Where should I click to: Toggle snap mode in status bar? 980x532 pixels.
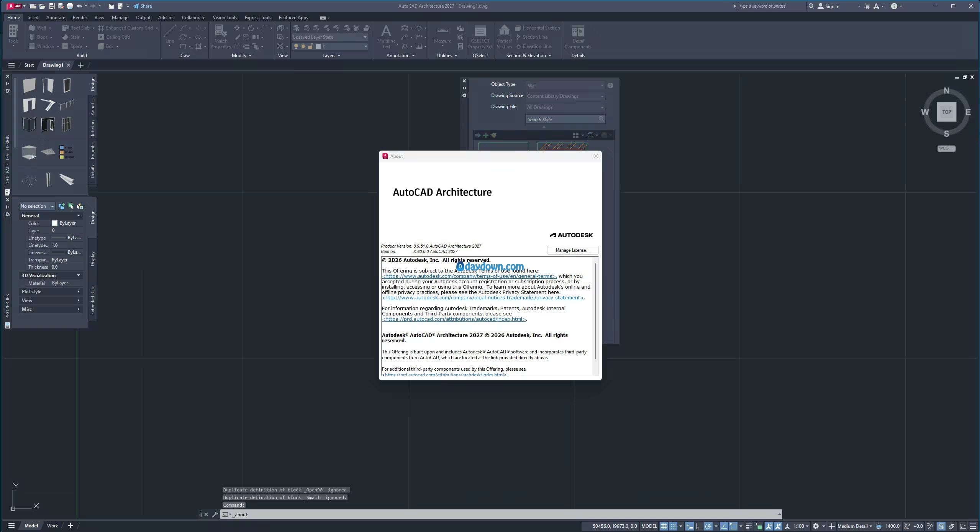[673, 526]
